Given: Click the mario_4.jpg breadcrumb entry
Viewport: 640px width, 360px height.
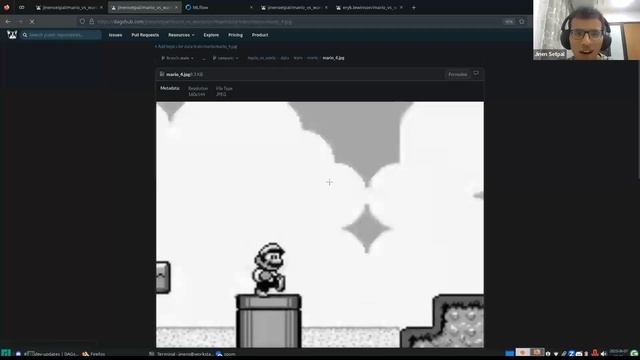Looking at the screenshot, I should click(333, 58).
